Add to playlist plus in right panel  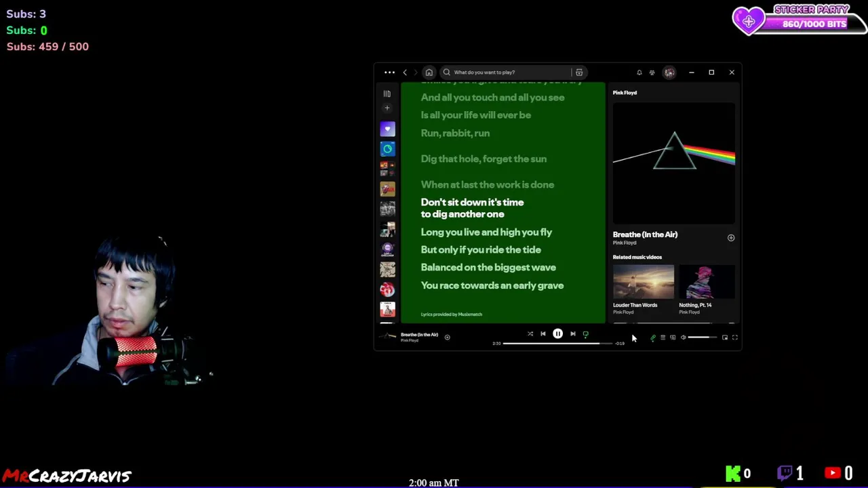730,238
